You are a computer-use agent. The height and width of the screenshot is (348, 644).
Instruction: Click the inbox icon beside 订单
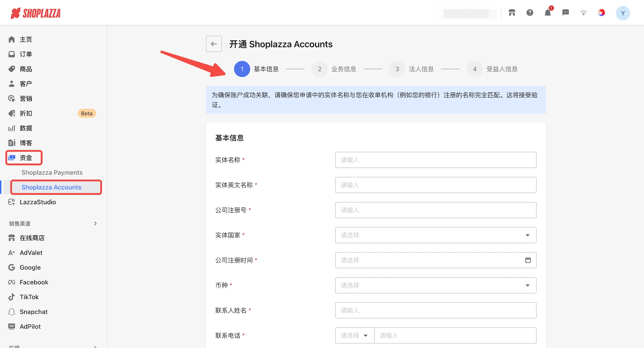click(12, 54)
